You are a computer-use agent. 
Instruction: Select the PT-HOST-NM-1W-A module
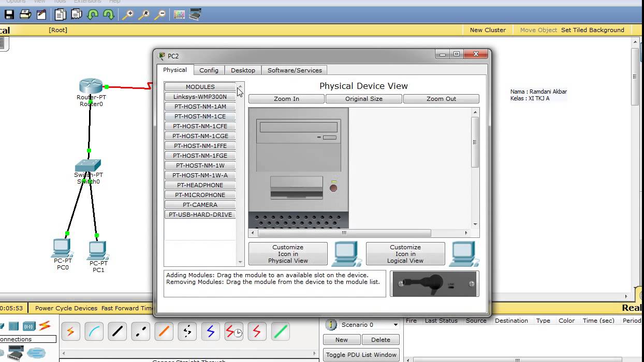(x=200, y=175)
